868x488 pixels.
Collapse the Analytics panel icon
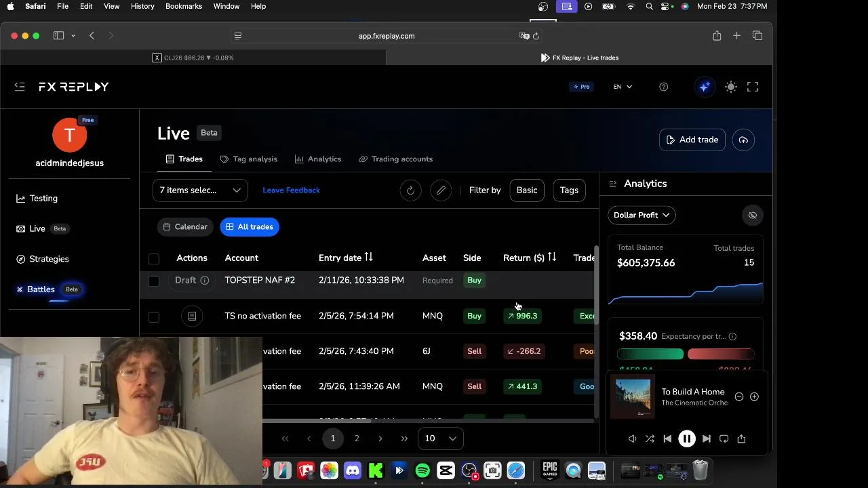(x=613, y=184)
